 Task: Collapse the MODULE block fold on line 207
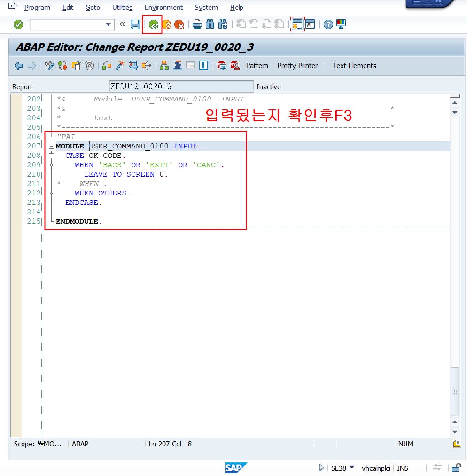pos(52,146)
